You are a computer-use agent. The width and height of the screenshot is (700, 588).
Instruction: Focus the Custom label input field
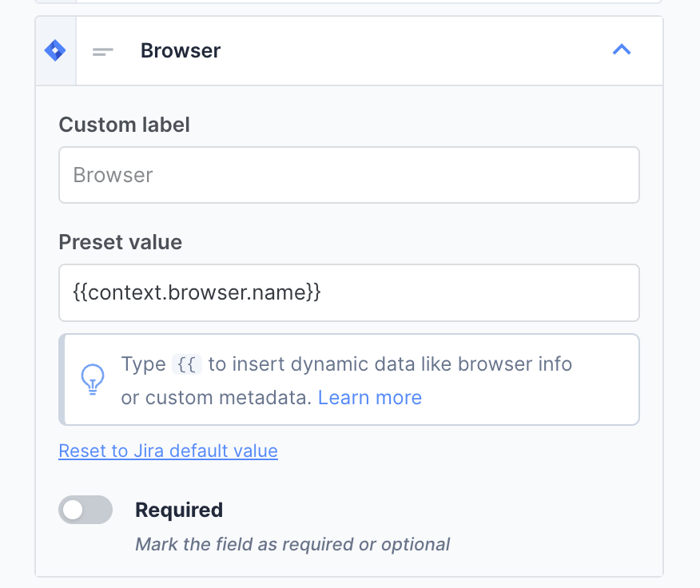pos(348,175)
